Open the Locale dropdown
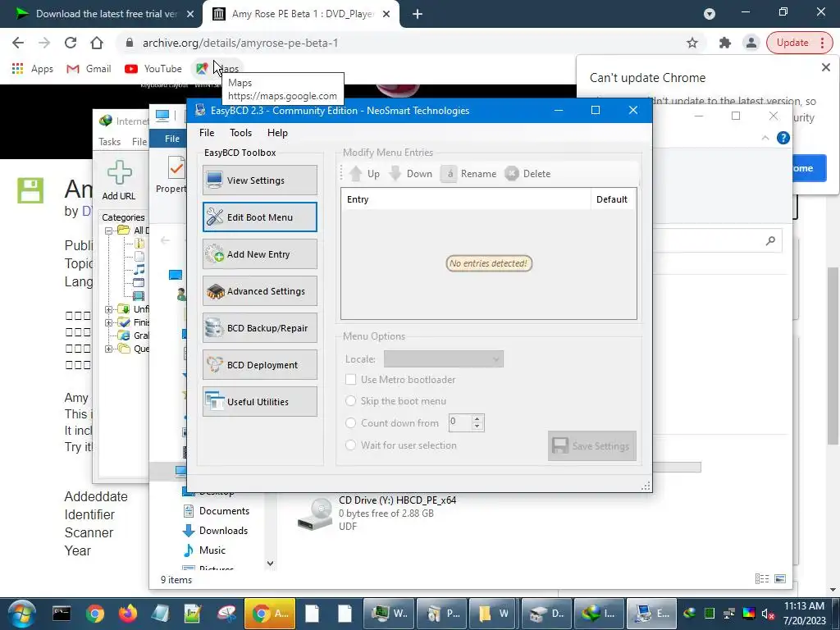 [444, 359]
